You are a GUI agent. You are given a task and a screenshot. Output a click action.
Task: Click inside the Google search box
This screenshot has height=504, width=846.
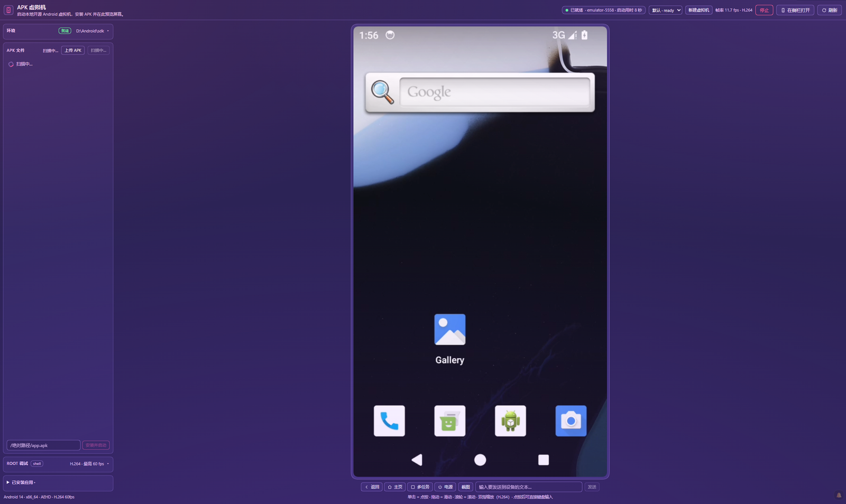[494, 92]
